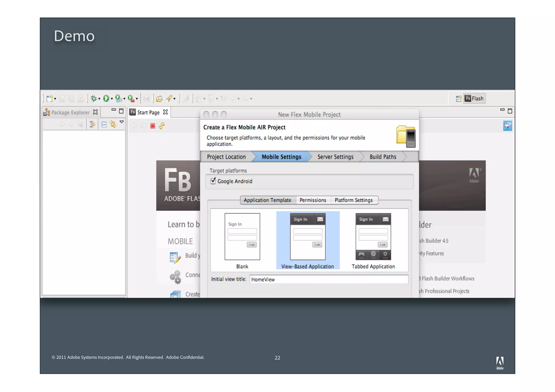The height and width of the screenshot is (392, 555).
Task: Click the Refresh icon on Start Page
Action: [x=162, y=126]
